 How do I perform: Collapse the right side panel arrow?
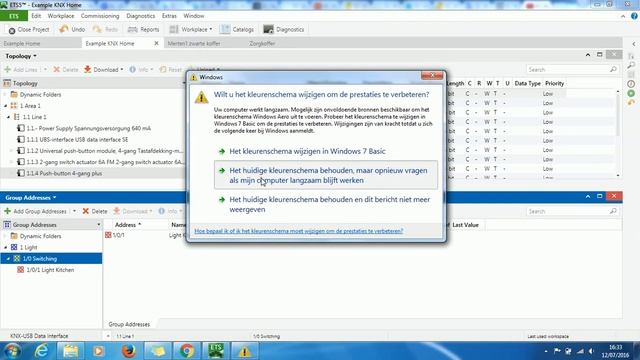click(x=633, y=44)
